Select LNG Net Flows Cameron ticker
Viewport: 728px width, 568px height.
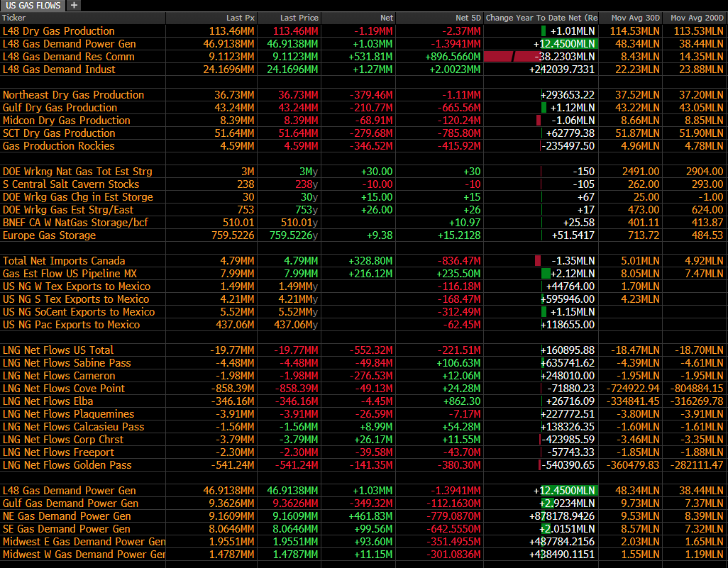[59, 376]
